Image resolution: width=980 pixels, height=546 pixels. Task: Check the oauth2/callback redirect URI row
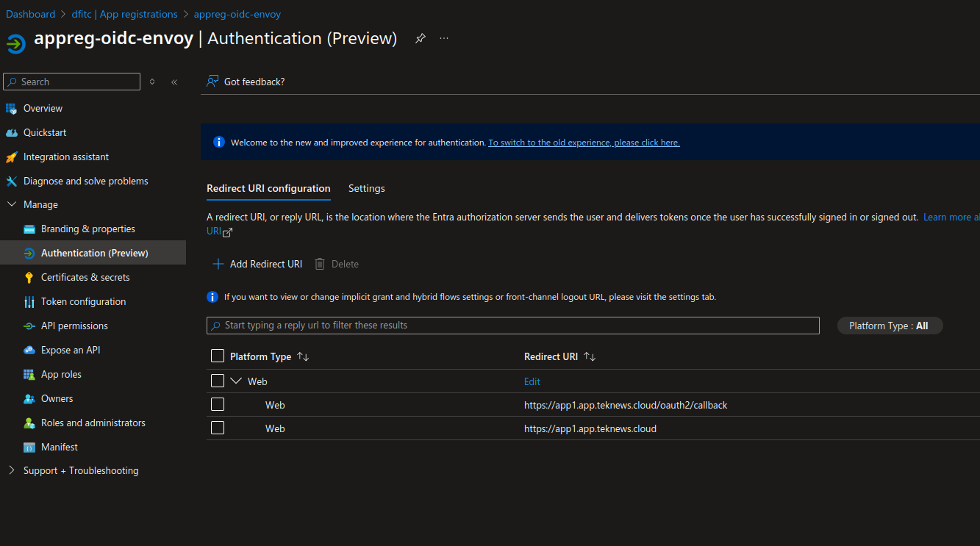pyautogui.click(x=218, y=405)
